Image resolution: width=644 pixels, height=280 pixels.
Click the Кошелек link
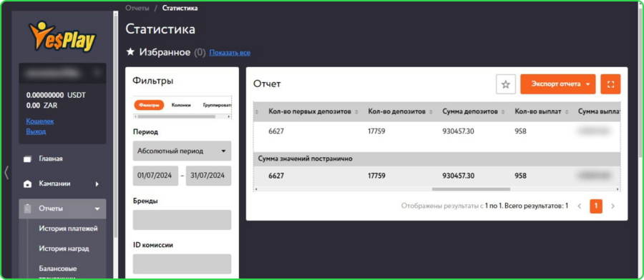point(40,121)
